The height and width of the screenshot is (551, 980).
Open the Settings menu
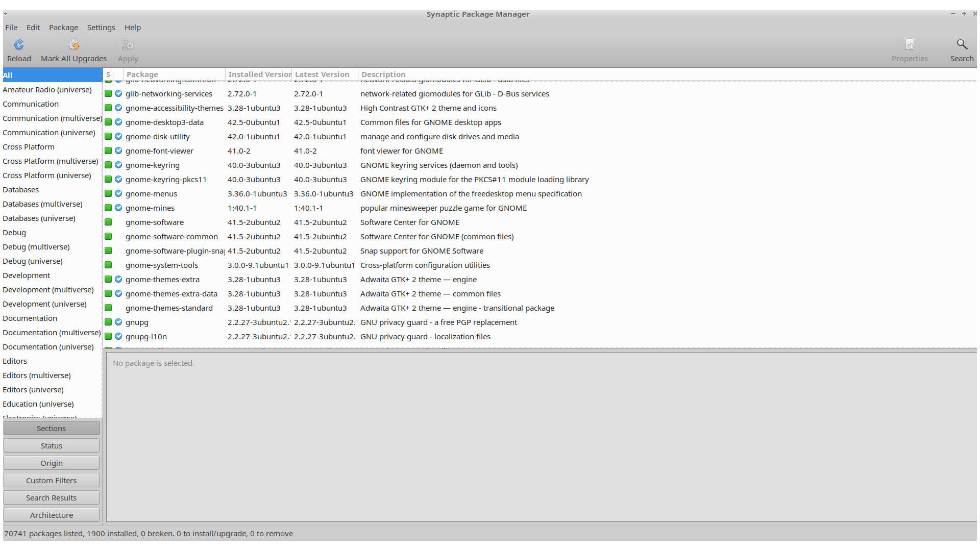tap(101, 28)
